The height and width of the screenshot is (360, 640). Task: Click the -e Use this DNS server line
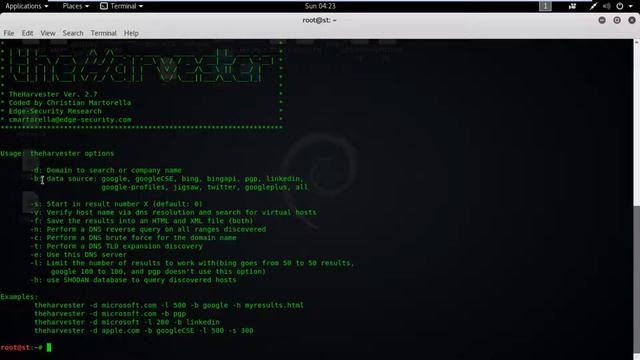click(x=80, y=255)
